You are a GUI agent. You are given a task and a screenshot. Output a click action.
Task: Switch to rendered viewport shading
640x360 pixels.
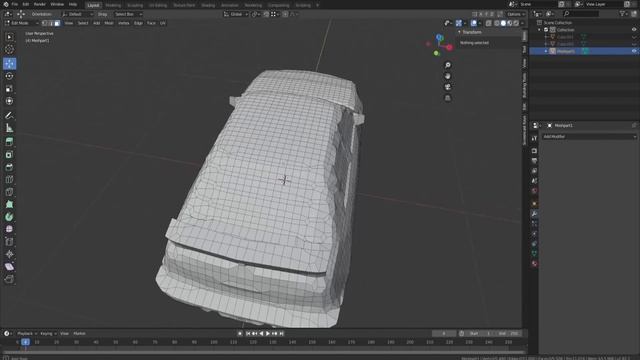pyautogui.click(x=516, y=23)
